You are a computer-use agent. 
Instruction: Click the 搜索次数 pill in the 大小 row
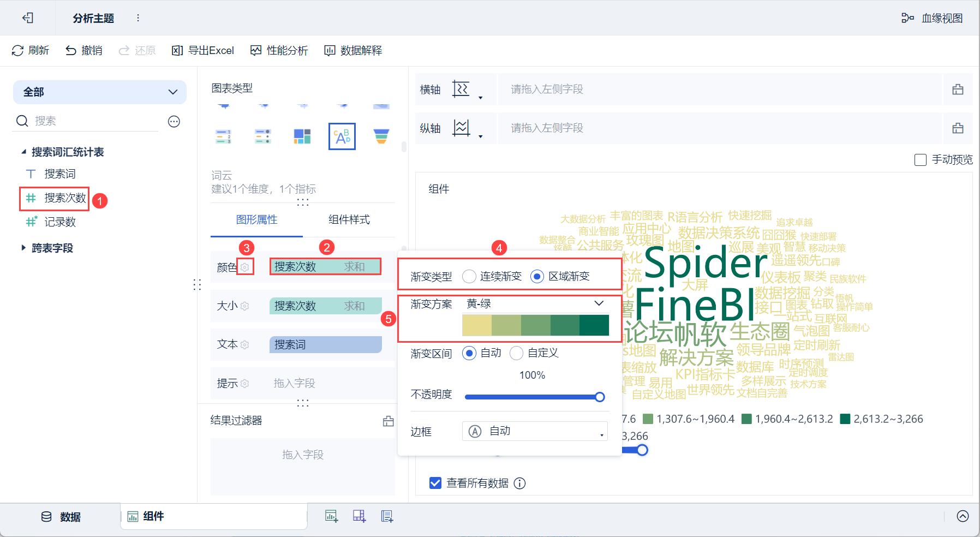(325, 306)
